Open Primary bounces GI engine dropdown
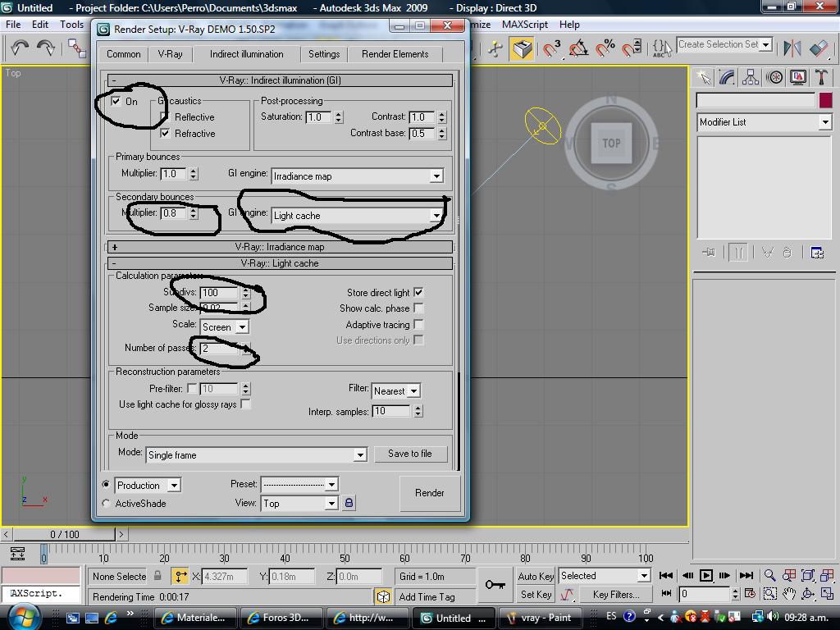 click(358, 176)
